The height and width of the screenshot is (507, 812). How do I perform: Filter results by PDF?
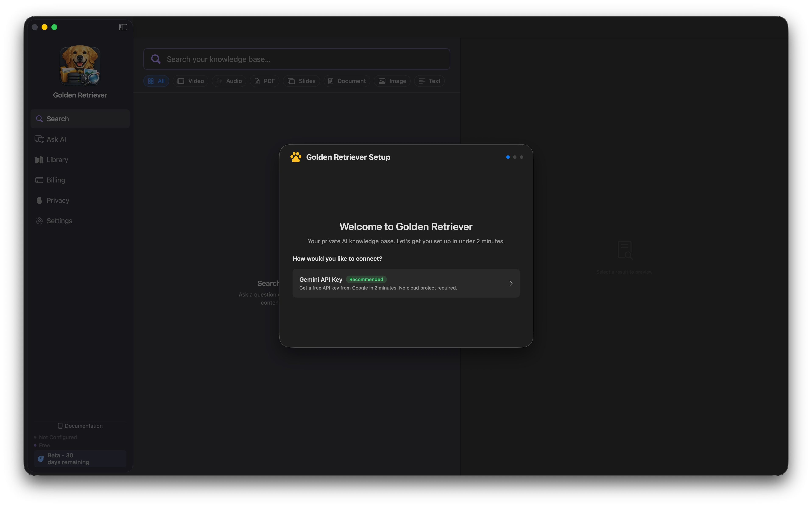[x=265, y=81]
